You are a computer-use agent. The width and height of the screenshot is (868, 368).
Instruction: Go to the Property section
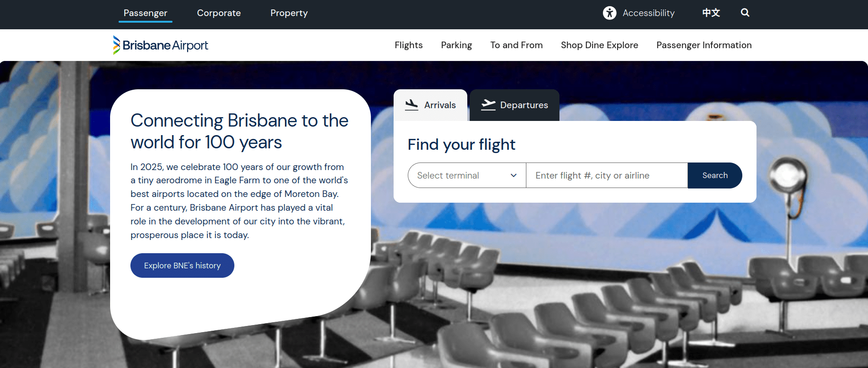tap(289, 13)
